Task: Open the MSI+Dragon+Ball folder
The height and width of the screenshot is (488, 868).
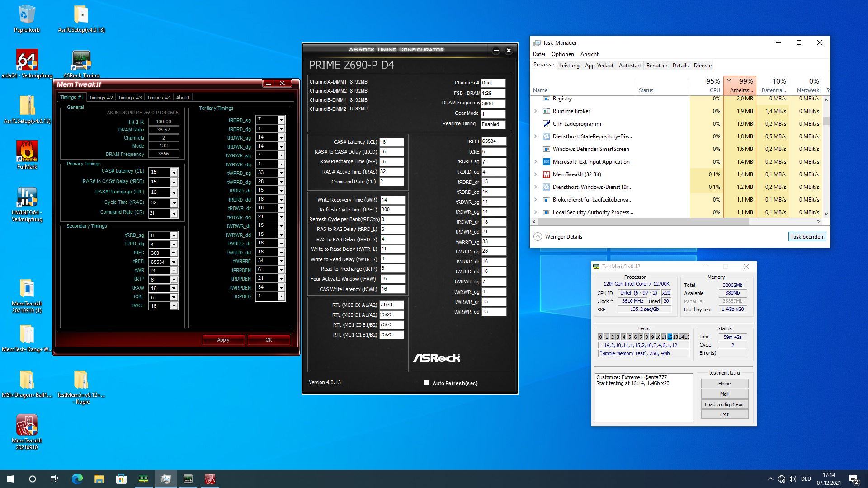Action: [27, 384]
